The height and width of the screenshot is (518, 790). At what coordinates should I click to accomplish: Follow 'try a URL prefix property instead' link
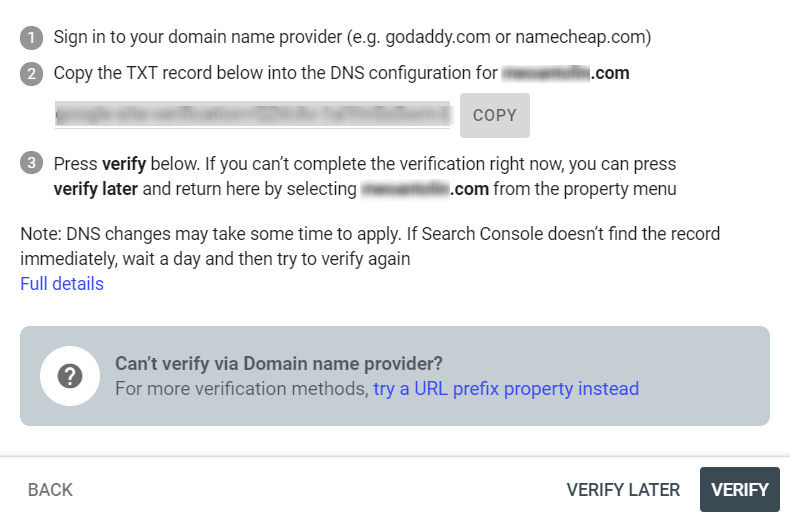point(506,388)
